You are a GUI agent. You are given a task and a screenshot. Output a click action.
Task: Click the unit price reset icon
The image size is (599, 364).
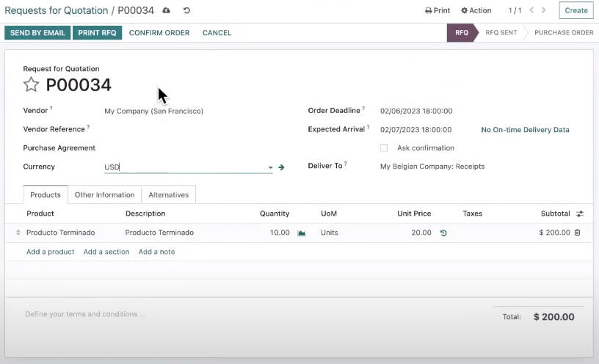[x=443, y=233]
